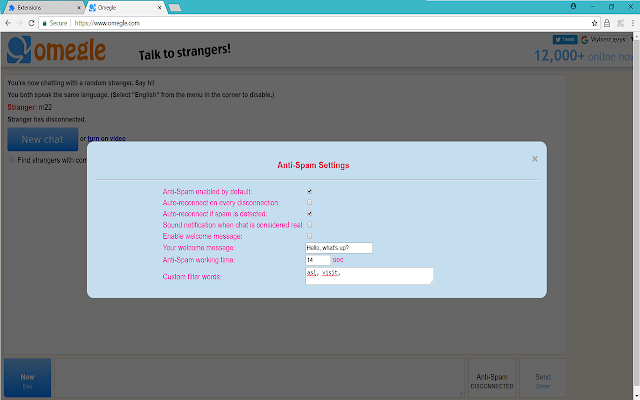Image resolution: width=640 pixels, height=400 pixels.
Task: Click the browser back arrow
Action: [x=8, y=23]
